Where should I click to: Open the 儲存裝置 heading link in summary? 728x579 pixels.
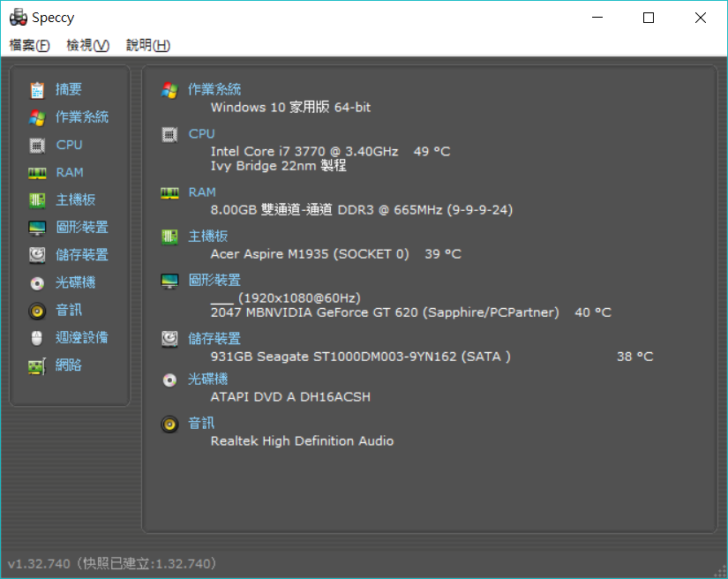point(214,338)
